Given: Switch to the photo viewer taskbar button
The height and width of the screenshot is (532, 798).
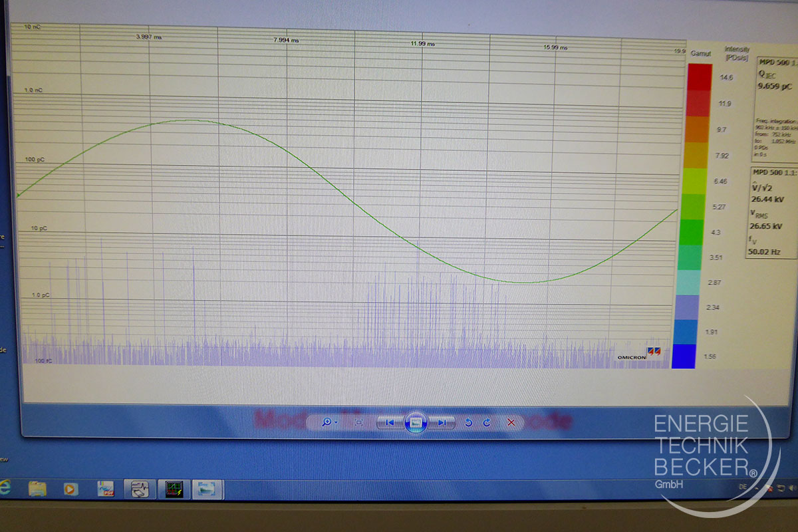Looking at the screenshot, I should [207, 489].
